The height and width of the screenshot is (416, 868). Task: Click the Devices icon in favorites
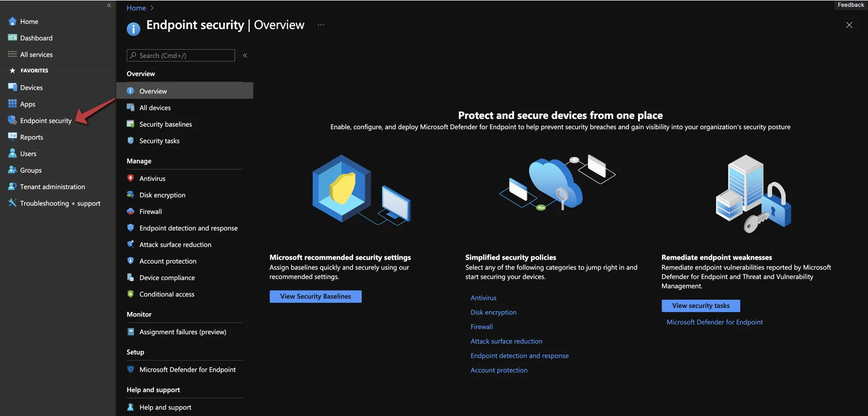[x=12, y=87]
